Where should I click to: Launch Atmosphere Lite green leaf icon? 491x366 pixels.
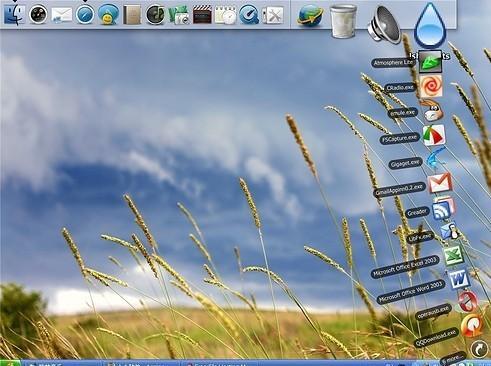click(x=430, y=62)
